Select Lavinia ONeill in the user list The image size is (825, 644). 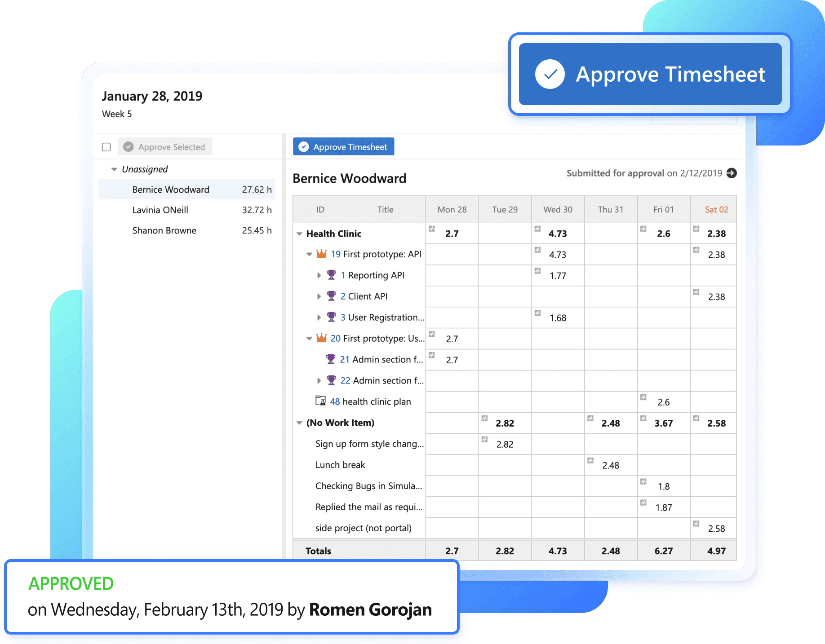point(187,210)
